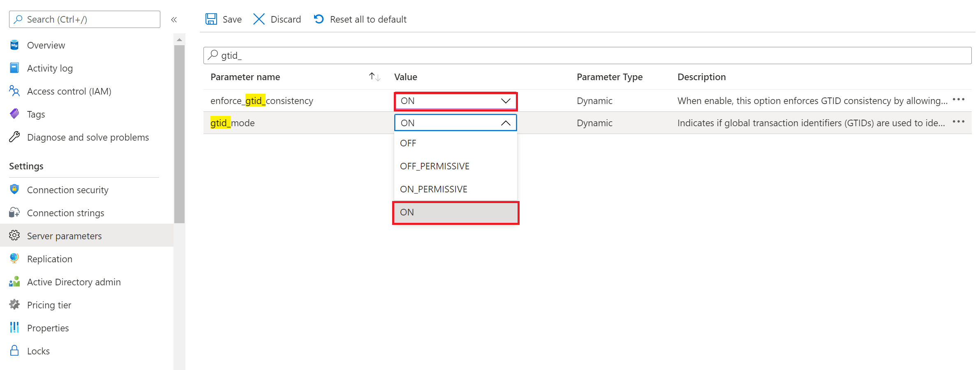Open the ellipsis menu for gtid_mode

click(958, 121)
